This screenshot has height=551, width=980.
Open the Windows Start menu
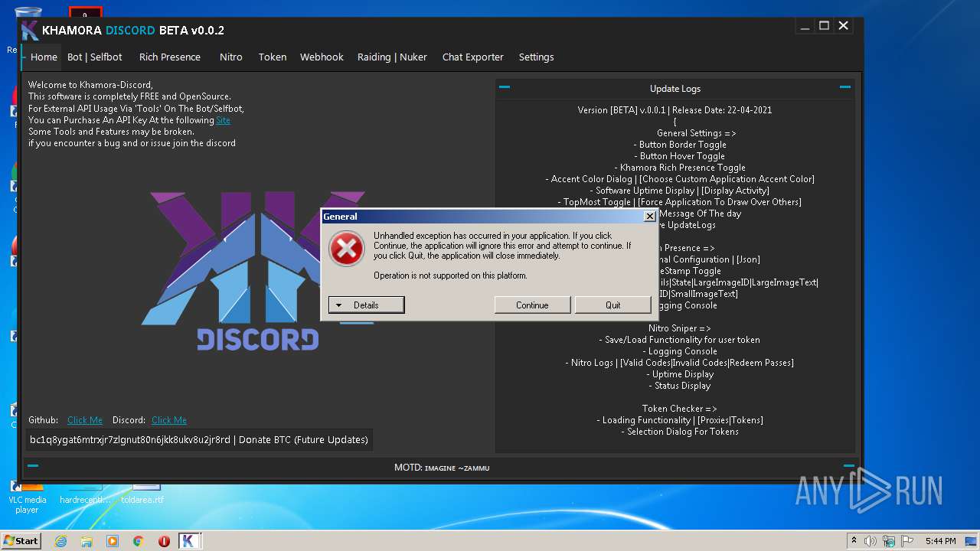pyautogui.click(x=21, y=541)
